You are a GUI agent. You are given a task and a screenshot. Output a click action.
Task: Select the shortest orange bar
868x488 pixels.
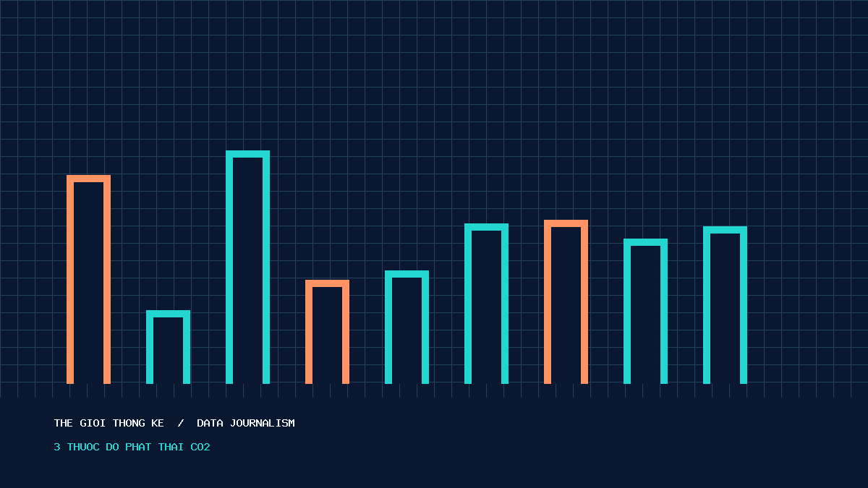point(327,332)
